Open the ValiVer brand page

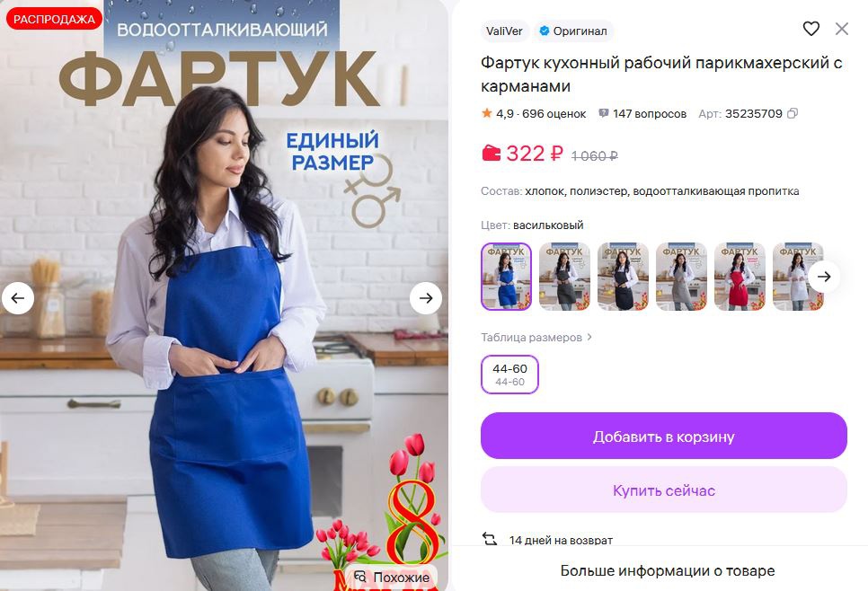click(504, 31)
